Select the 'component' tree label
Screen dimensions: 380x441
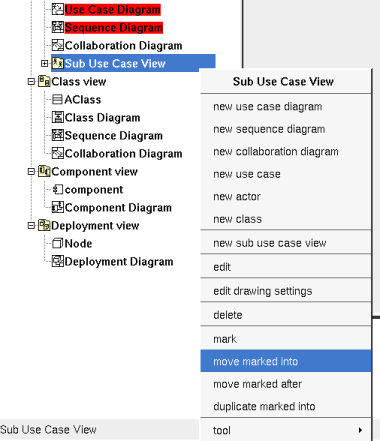[x=94, y=190]
